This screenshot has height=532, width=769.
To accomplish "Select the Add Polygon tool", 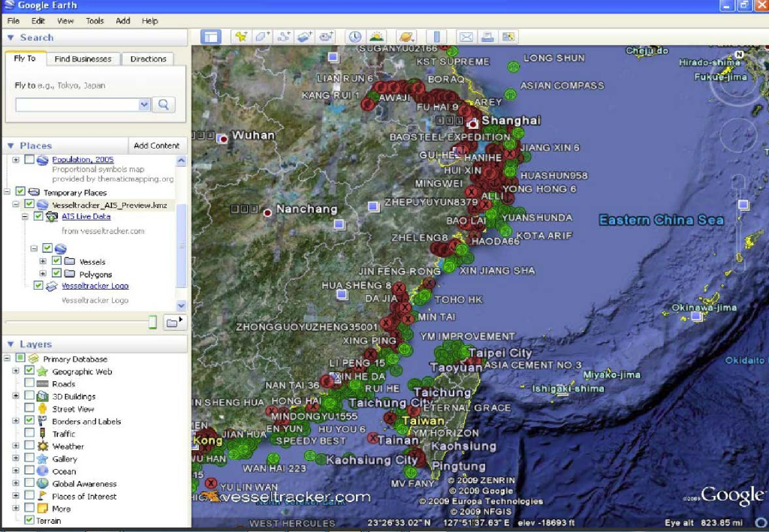I will [x=262, y=36].
